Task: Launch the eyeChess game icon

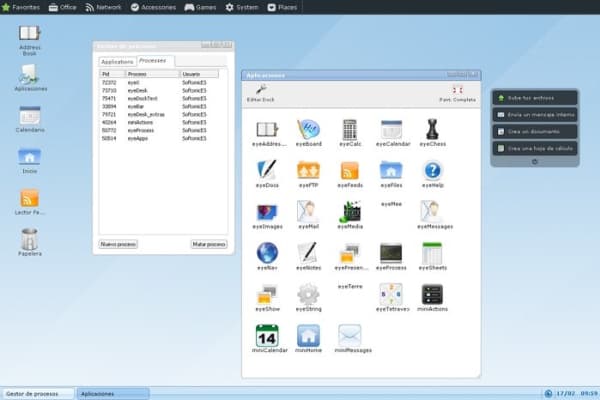Action: pos(432,130)
